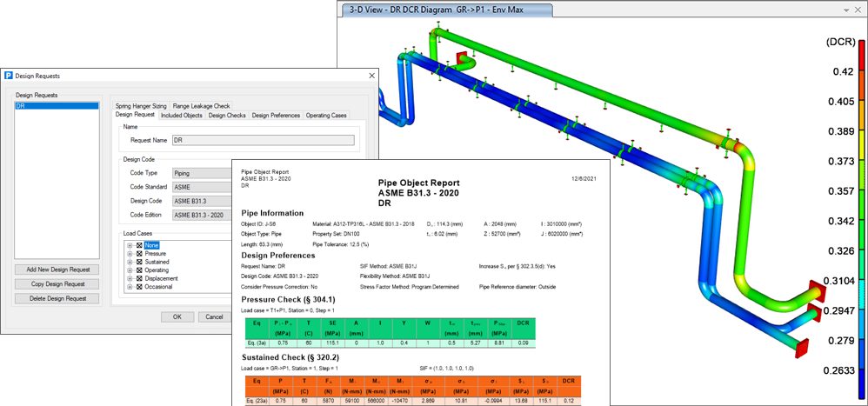Select the Sustained load case label
868x406 pixels.
coord(157,262)
